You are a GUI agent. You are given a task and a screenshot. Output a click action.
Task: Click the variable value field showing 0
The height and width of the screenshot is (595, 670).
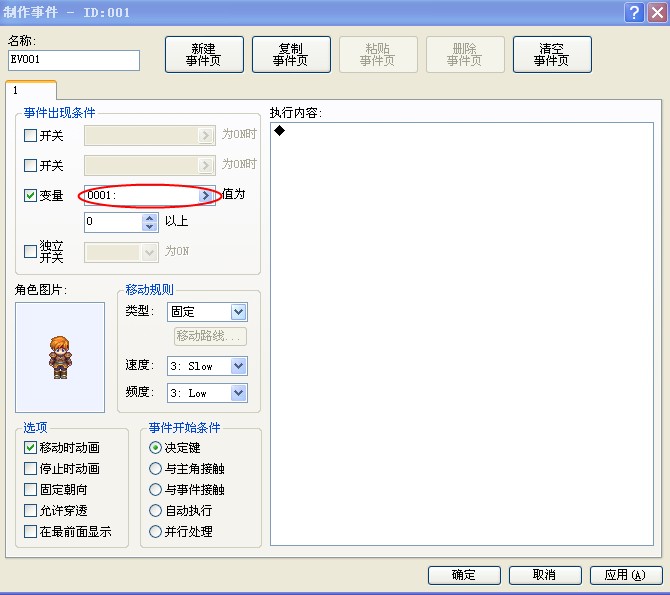pos(114,222)
